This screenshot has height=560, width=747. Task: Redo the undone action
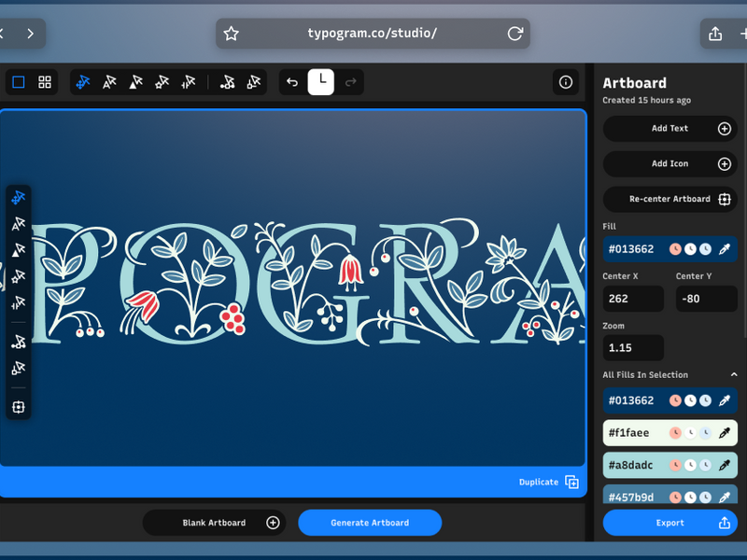351,82
